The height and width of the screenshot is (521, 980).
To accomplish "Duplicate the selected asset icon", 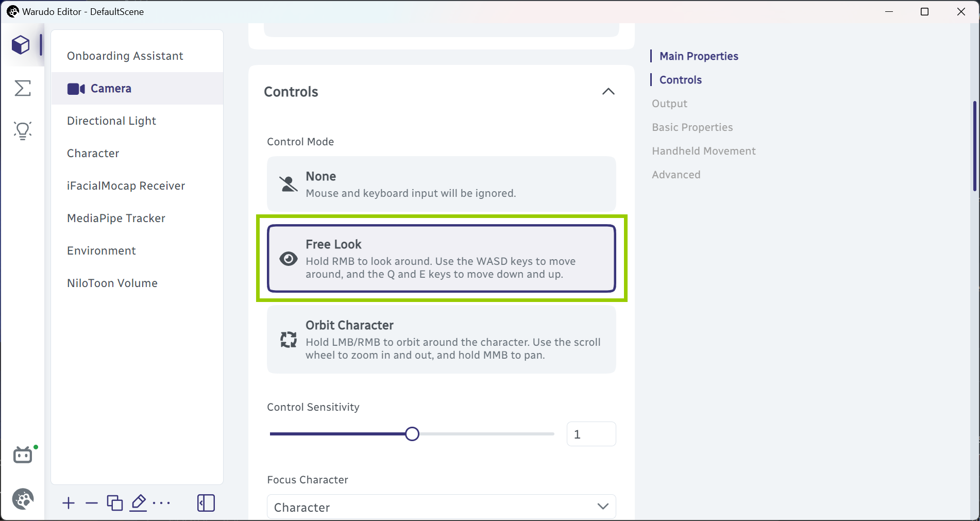I will 115,503.
